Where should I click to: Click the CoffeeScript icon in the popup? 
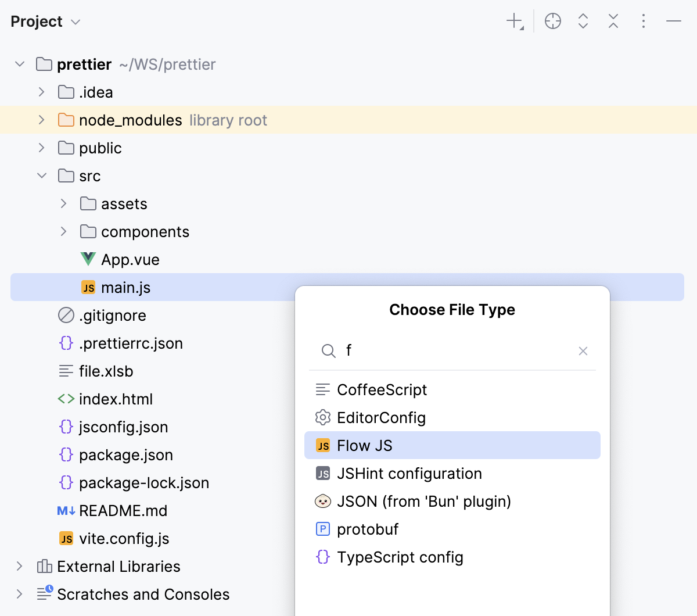[322, 389]
